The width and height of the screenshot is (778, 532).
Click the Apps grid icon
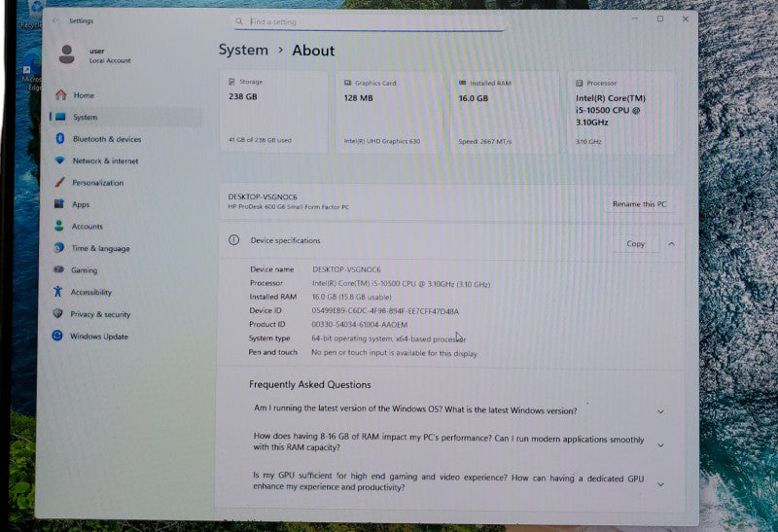pos(59,204)
